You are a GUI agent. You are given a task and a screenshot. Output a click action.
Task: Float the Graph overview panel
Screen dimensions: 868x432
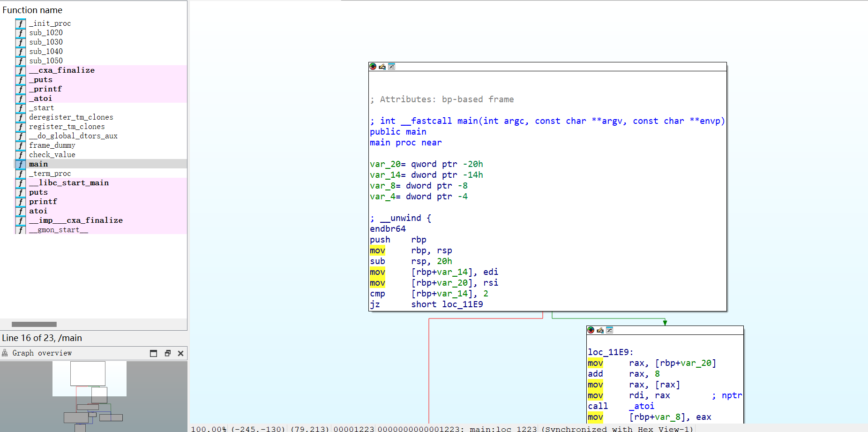point(167,353)
